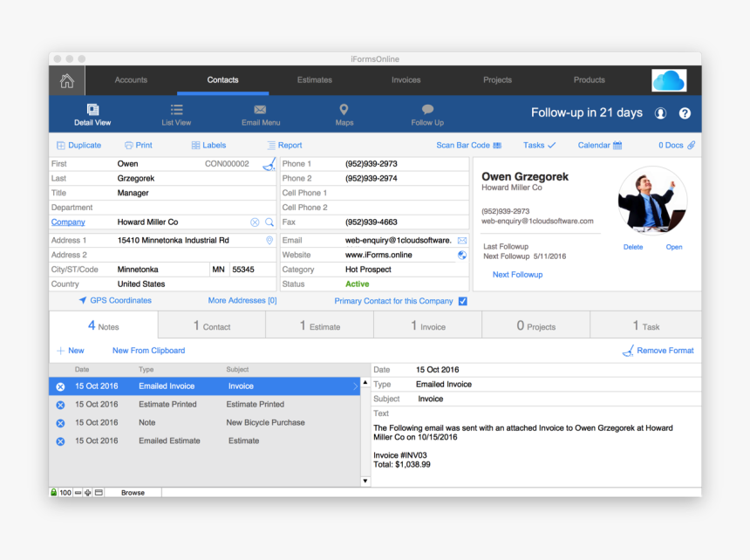The height and width of the screenshot is (560, 750).
Task: Show the 1 Contact subtab
Action: (x=212, y=325)
